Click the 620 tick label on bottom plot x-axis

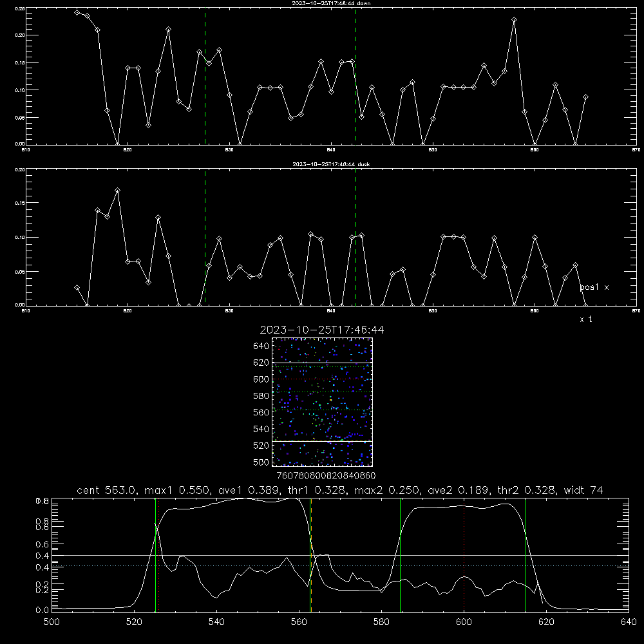coord(546,622)
